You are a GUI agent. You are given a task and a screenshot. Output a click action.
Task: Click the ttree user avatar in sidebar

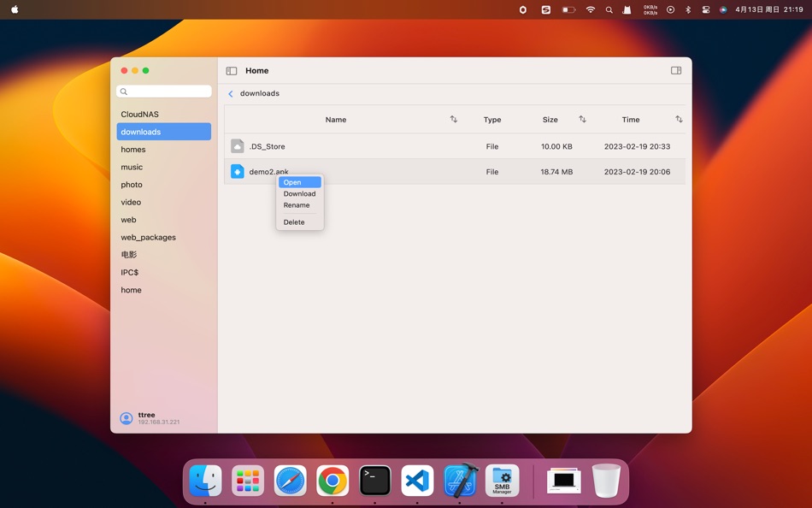[127, 417]
